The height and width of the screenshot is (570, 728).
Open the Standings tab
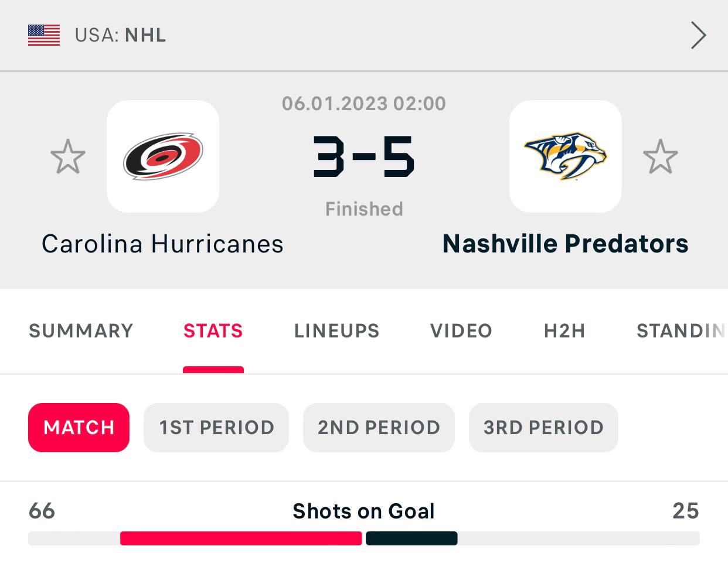click(680, 331)
